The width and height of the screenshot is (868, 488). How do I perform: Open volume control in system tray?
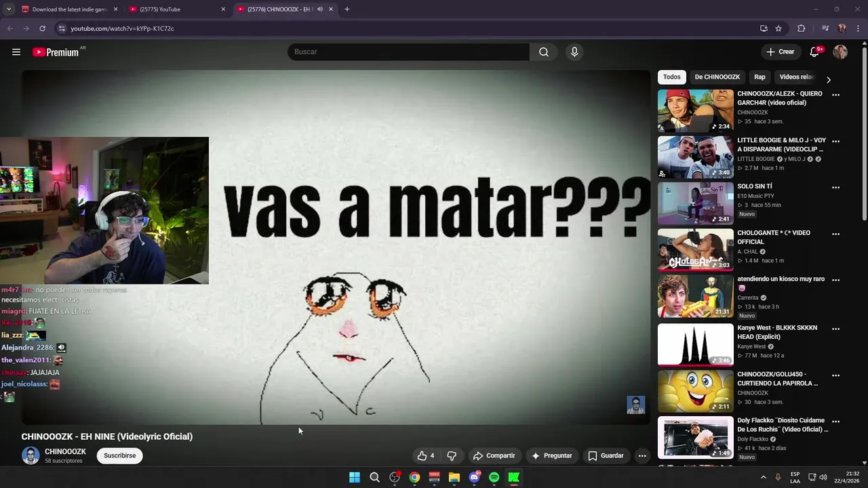[x=823, y=477]
